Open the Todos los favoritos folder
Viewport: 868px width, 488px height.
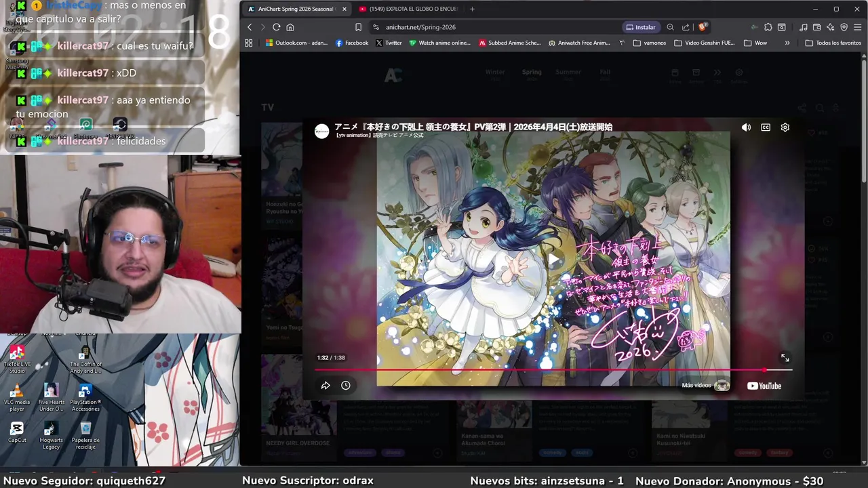833,43
